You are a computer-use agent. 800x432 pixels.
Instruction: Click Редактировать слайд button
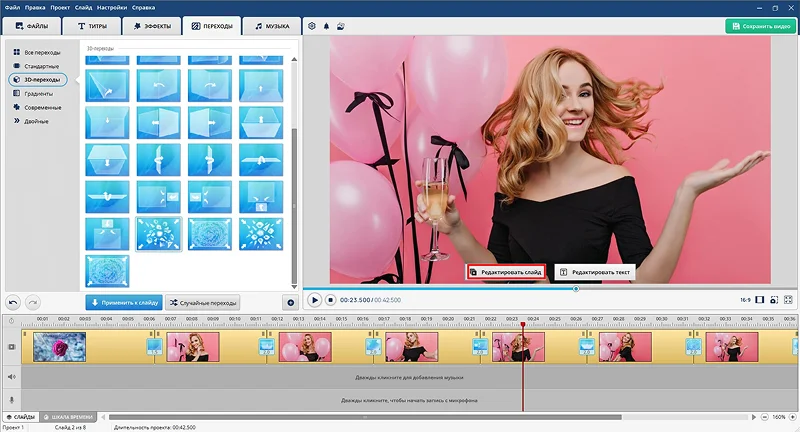[x=506, y=272]
